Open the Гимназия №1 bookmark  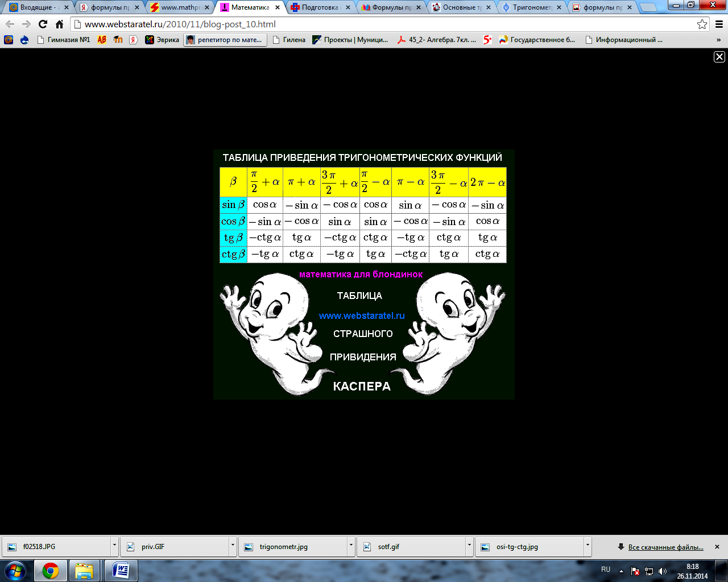coord(63,40)
